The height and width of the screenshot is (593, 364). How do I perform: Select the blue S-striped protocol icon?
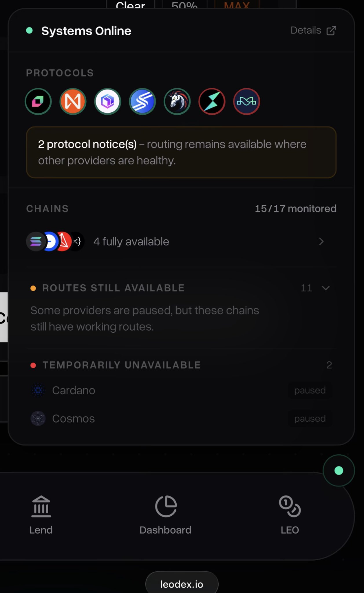pyautogui.click(x=142, y=102)
